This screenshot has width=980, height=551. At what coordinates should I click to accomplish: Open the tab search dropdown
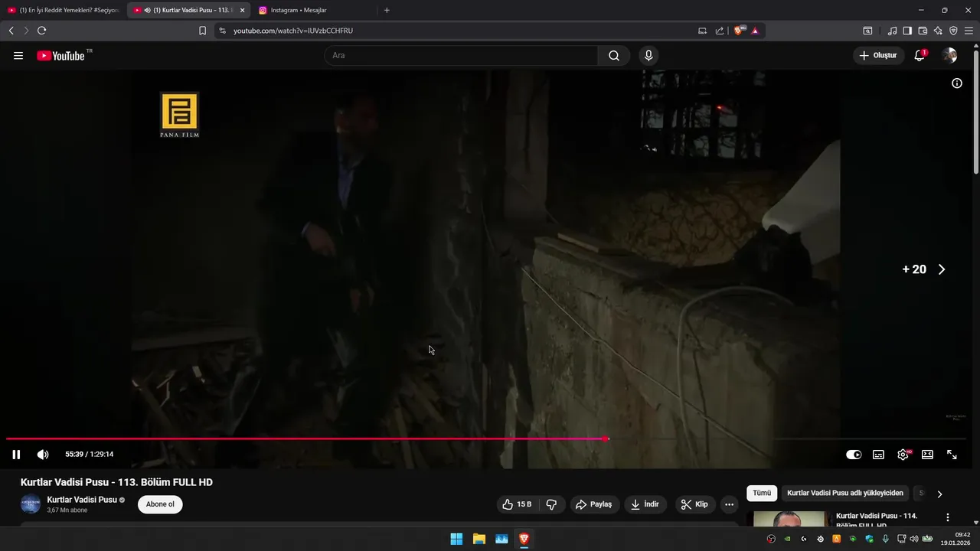(x=867, y=31)
